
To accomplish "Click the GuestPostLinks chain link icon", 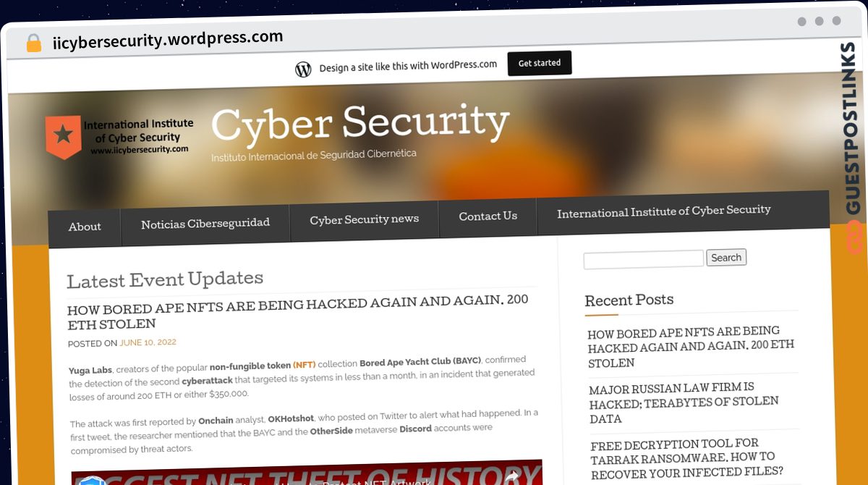I will [854, 238].
